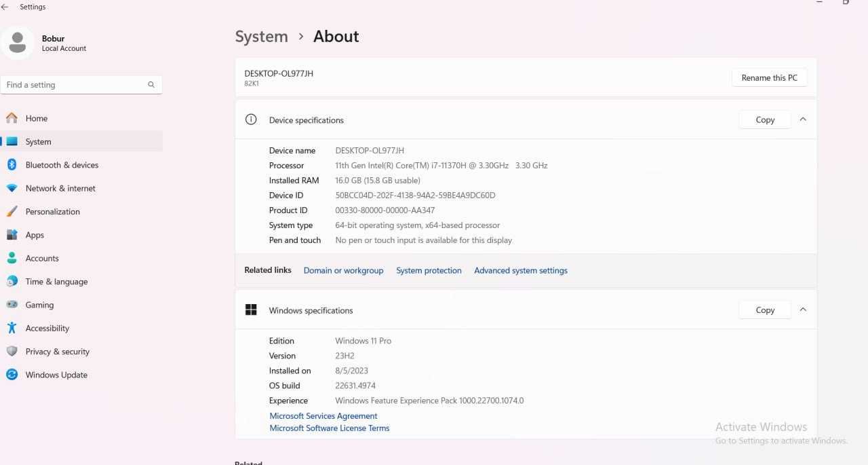The width and height of the screenshot is (868, 465).
Task: Click the Time & language globe icon
Action: [x=12, y=281]
